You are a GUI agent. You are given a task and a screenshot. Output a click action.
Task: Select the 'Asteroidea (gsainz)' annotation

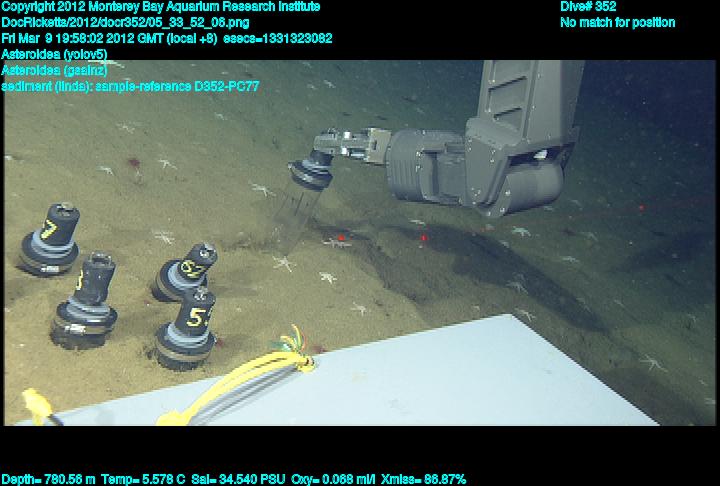tap(54, 70)
